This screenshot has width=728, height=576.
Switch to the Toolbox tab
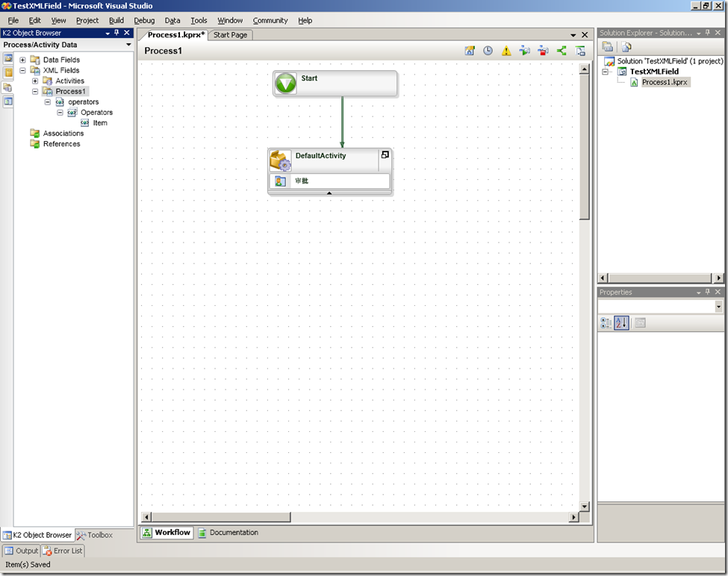(95, 535)
